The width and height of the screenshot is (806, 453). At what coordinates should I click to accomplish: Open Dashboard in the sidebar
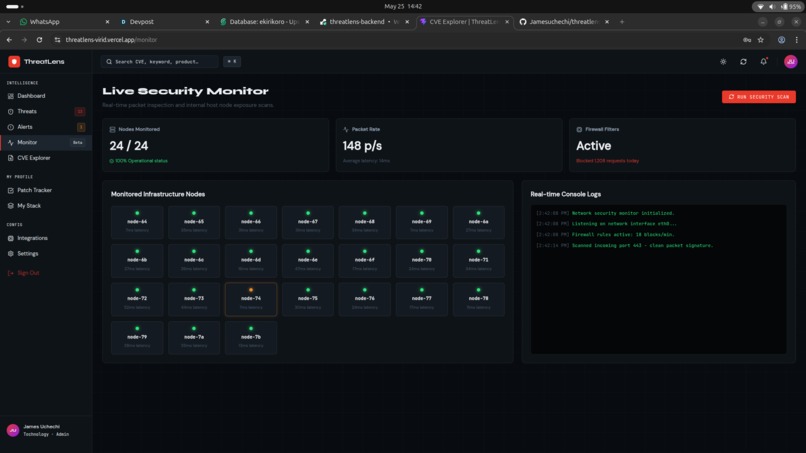(x=46, y=96)
